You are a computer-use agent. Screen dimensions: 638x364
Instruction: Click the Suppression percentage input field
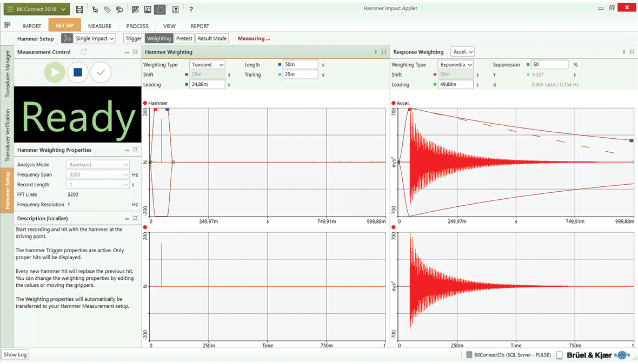(549, 65)
